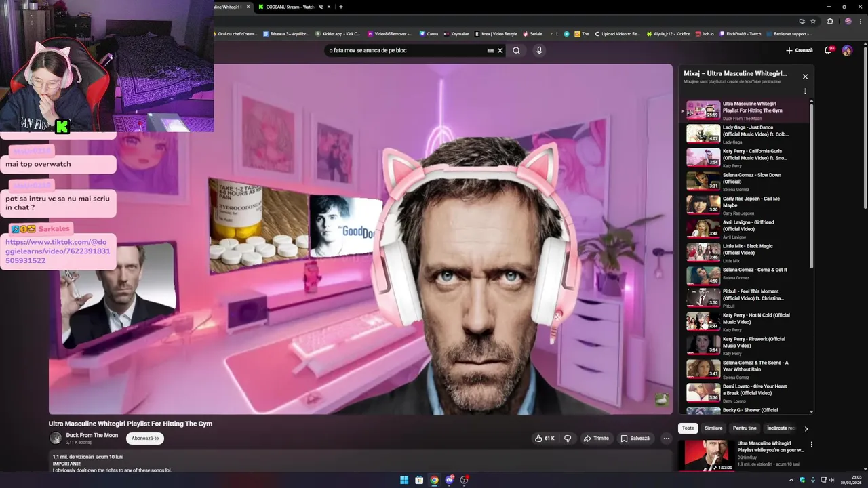
Task: Select the Toate filter chip
Action: 688,428
